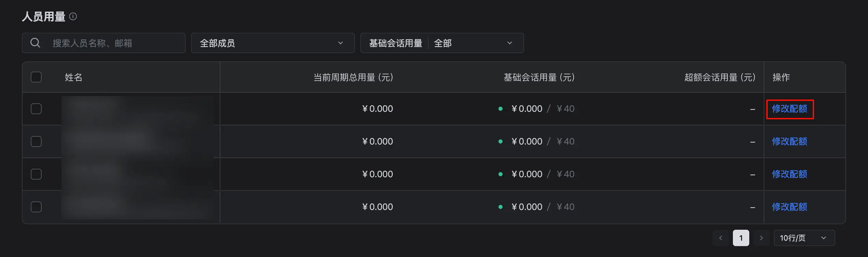868x257 pixels.
Task: Check the last row's checkbox
Action: tap(36, 207)
